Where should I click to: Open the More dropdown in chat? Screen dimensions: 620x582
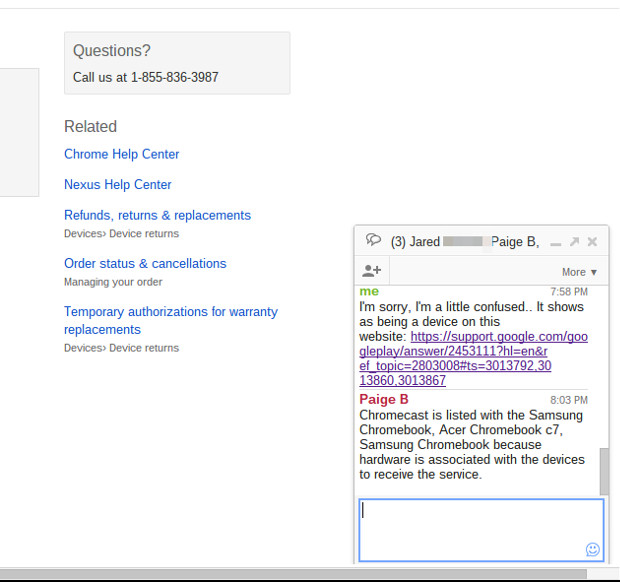[x=579, y=272]
